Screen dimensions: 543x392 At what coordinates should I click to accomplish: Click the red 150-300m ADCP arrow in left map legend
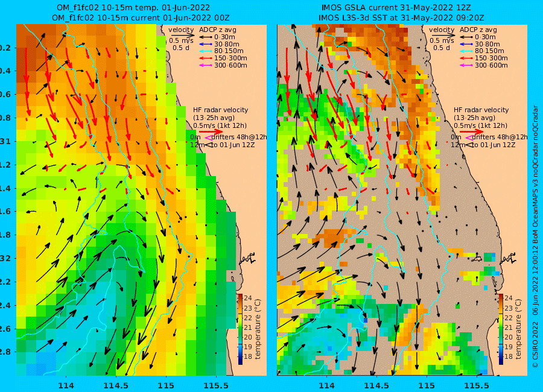pyautogui.click(x=205, y=58)
